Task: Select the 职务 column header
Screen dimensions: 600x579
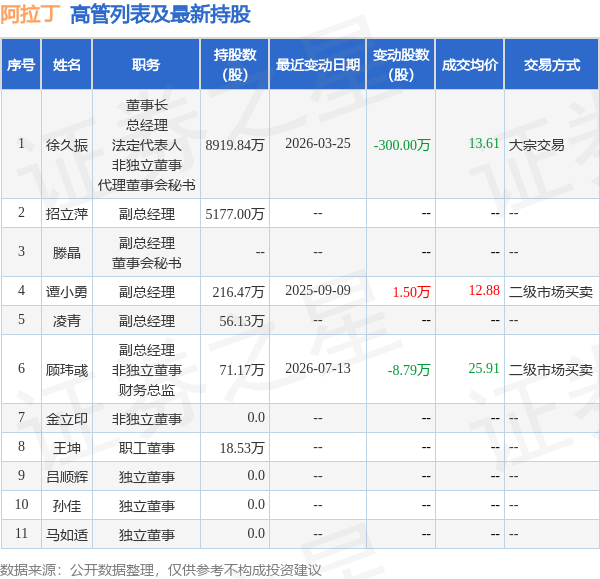Action: [x=146, y=65]
